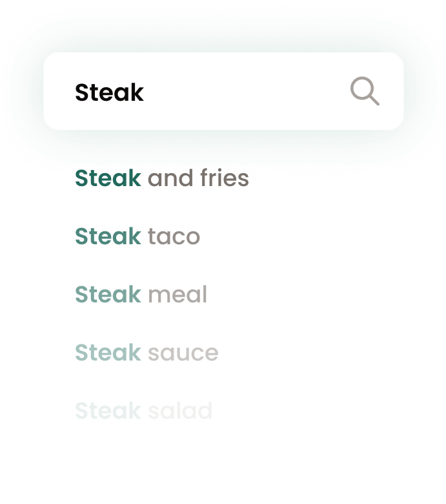The image size is (446, 504).
Task: Click empty area inside the search box
Action: pyautogui.click(x=244, y=92)
